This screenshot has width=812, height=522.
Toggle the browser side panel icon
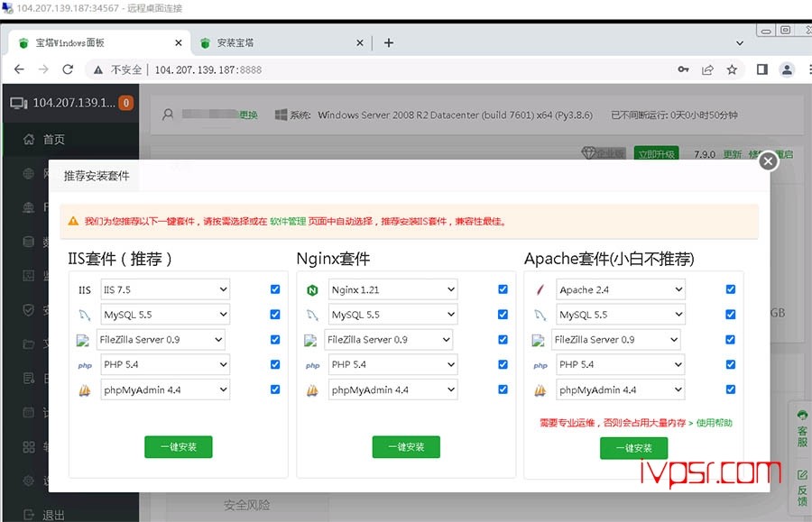pos(762,69)
